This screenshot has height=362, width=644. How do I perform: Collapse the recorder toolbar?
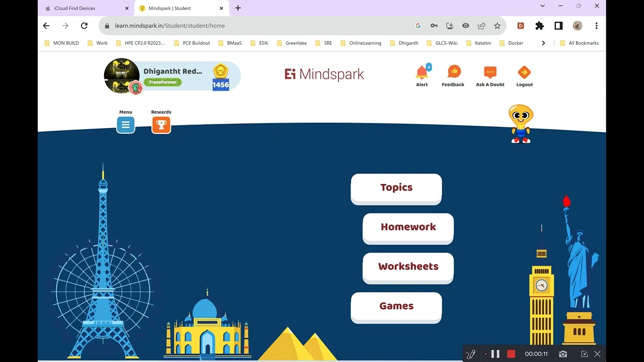coord(585,354)
